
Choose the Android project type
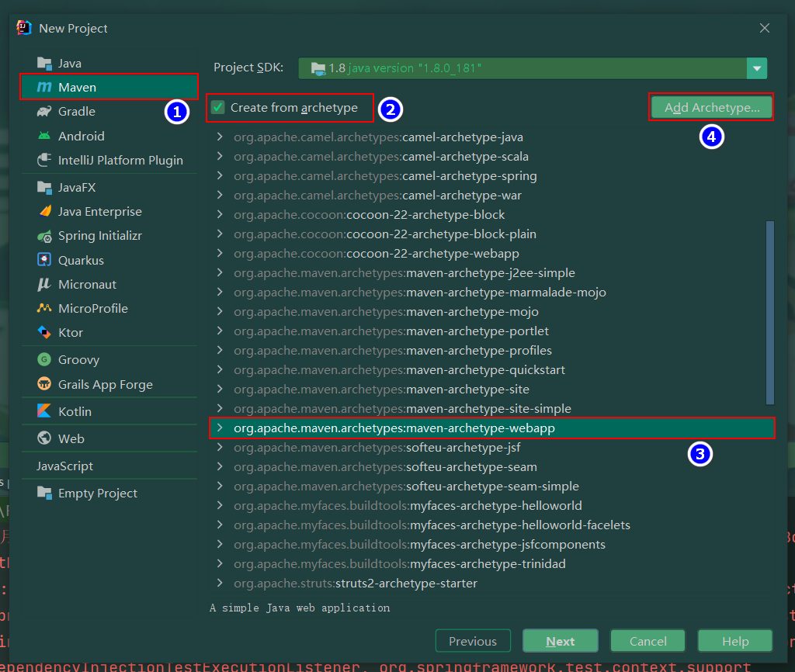(x=82, y=136)
